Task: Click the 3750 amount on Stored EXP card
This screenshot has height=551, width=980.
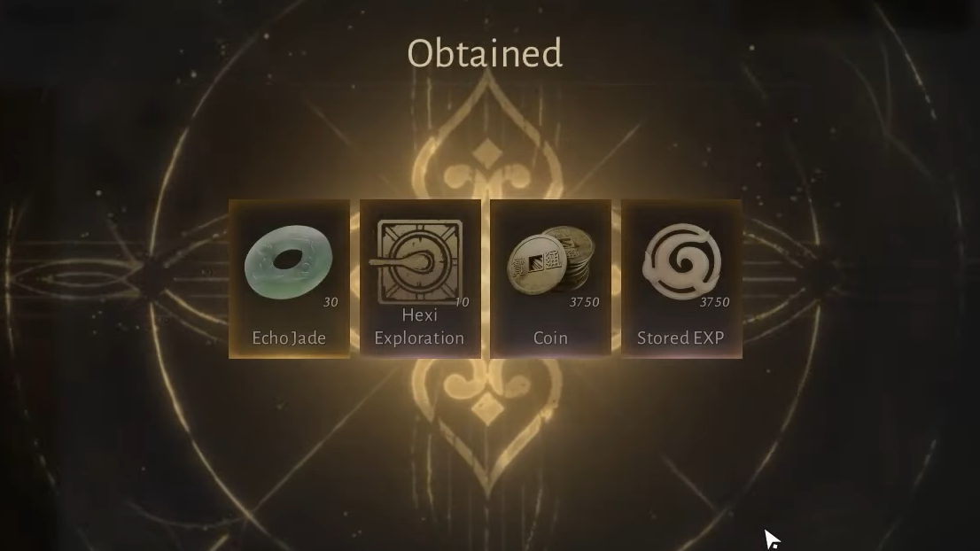Action: pos(715,302)
